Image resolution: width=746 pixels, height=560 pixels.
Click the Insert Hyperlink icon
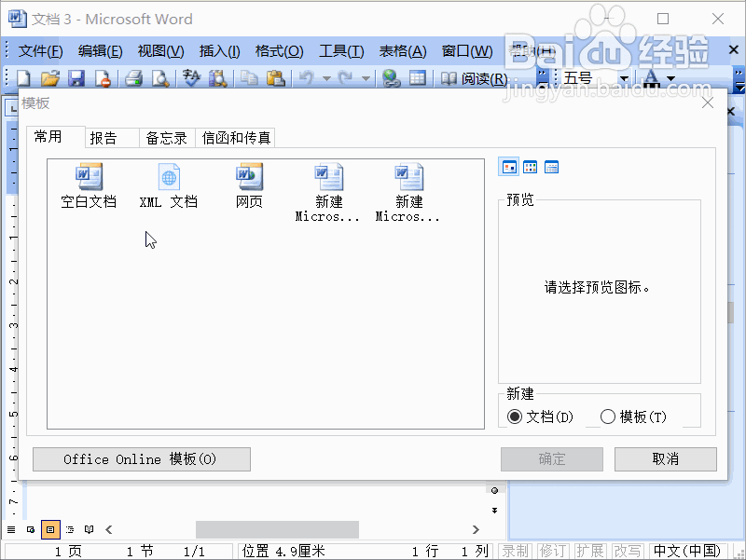click(392, 79)
